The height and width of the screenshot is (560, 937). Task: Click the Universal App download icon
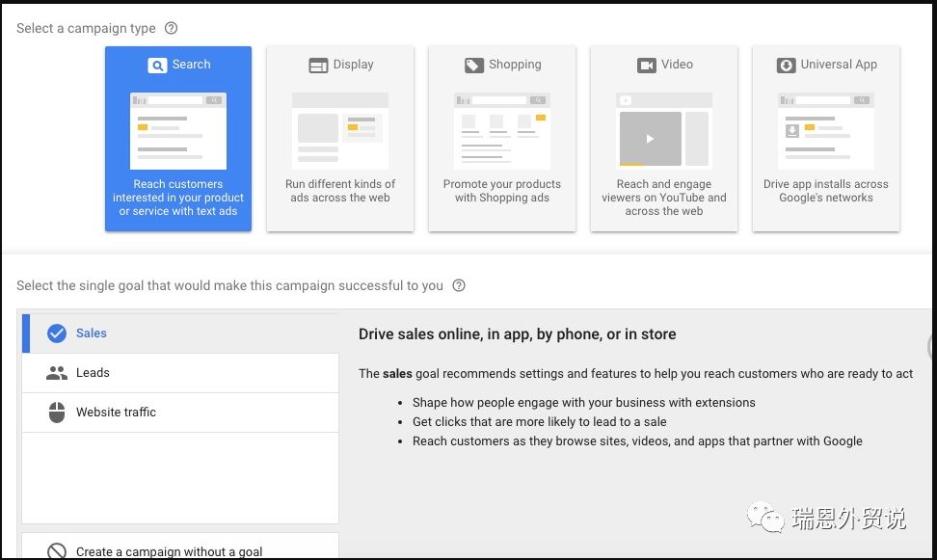786,66
